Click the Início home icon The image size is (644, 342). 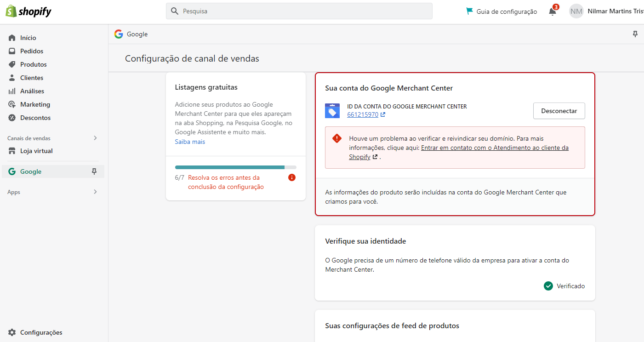(12, 38)
